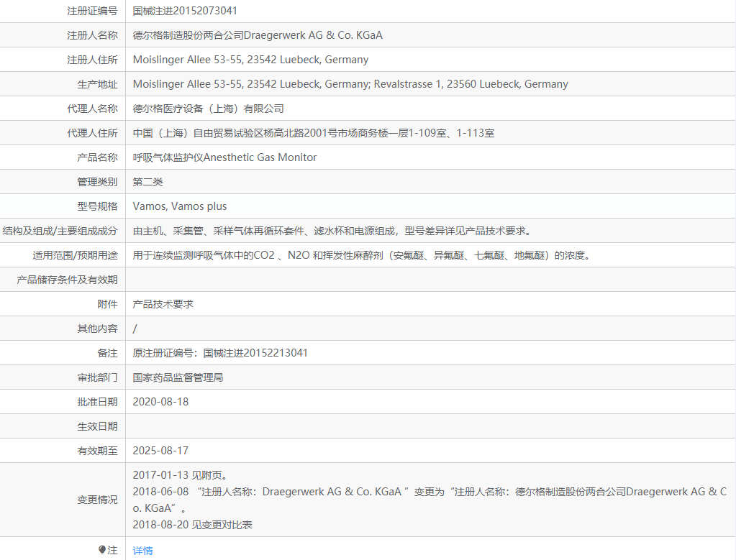Click the 生产地址 label

pos(98,84)
